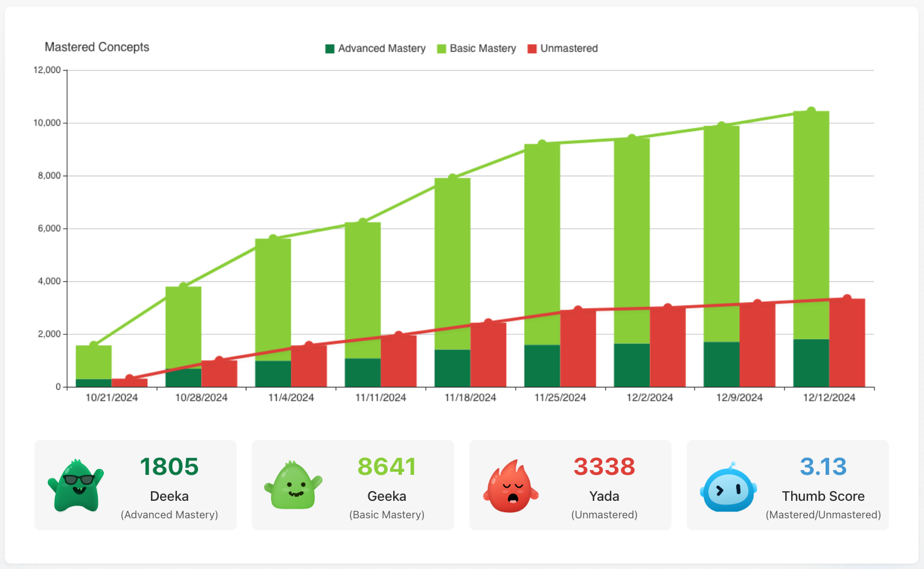The image size is (924, 569).
Task: Click the green line point above 10/28/2024
Action: pos(184,287)
